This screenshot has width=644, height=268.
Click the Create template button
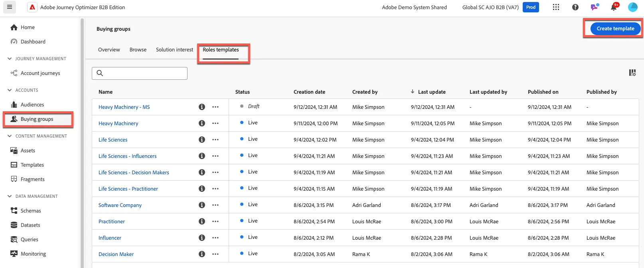pos(615,29)
